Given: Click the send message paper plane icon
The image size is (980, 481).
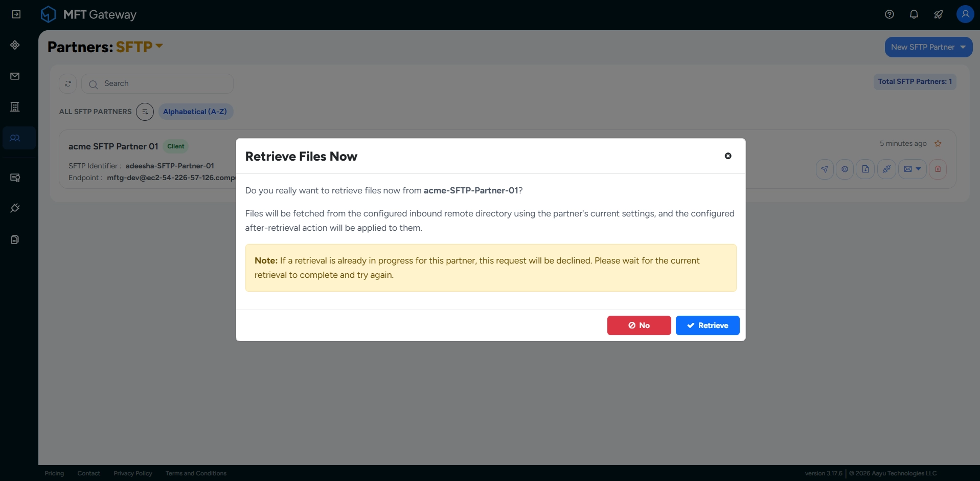Looking at the screenshot, I should 825,169.
